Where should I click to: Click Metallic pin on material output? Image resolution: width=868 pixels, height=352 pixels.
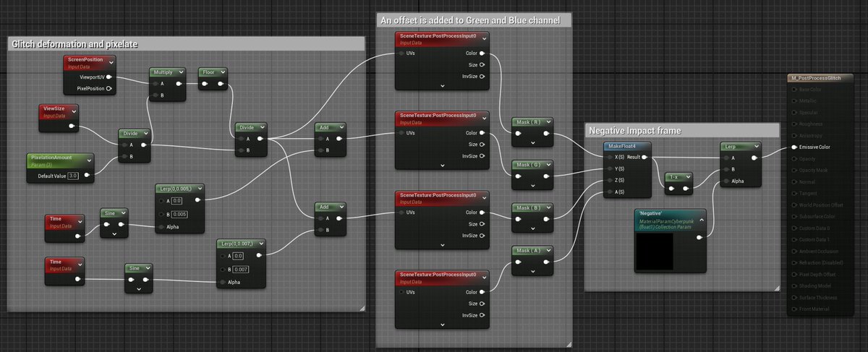click(794, 100)
